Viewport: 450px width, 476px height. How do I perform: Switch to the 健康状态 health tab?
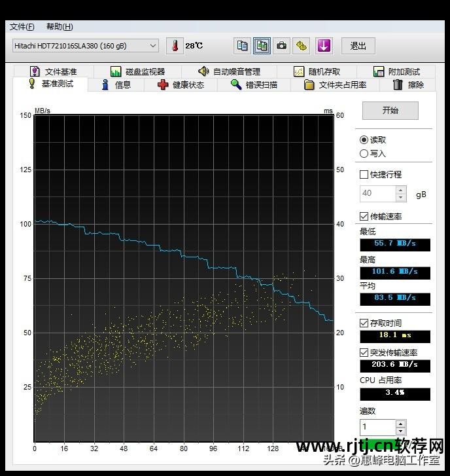181,84
